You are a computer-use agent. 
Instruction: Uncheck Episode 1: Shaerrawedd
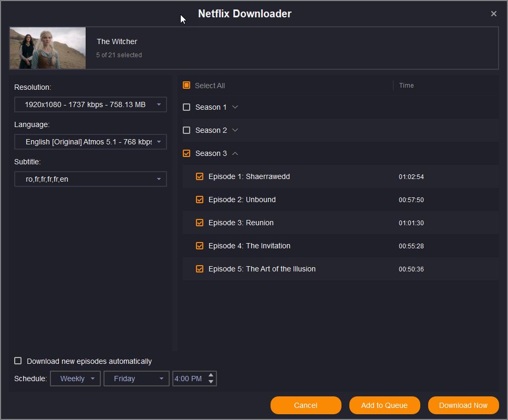pyautogui.click(x=200, y=176)
